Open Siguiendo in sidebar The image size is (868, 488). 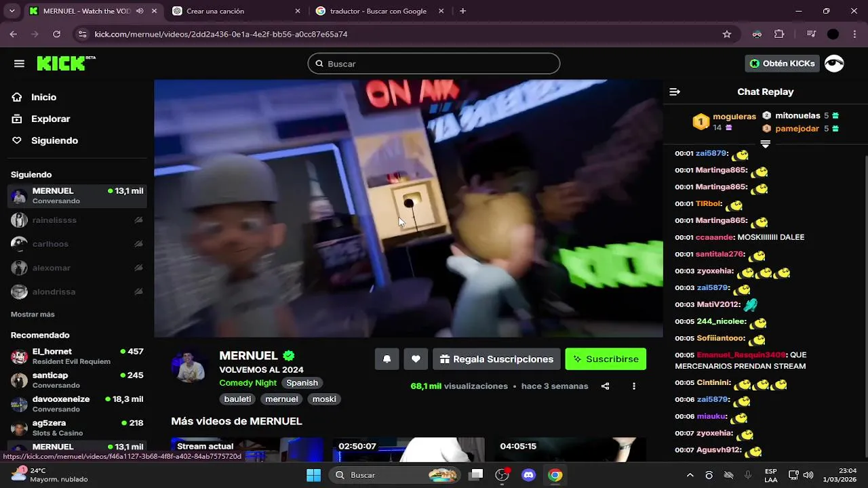point(54,140)
